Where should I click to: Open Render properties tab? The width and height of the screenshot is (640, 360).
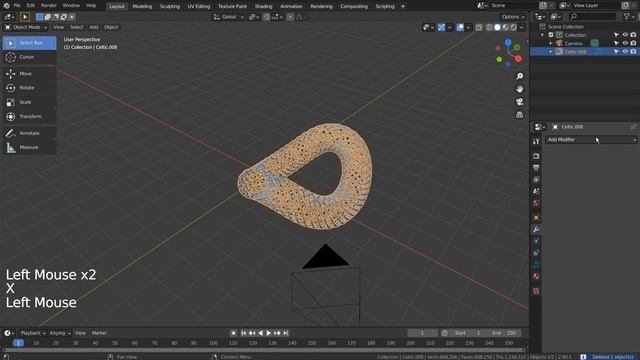(536, 156)
